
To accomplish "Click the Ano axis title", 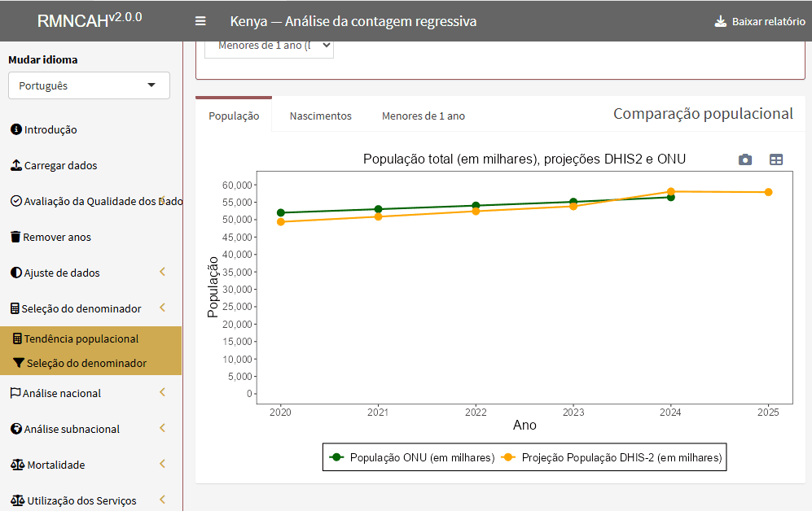I will click(x=525, y=425).
